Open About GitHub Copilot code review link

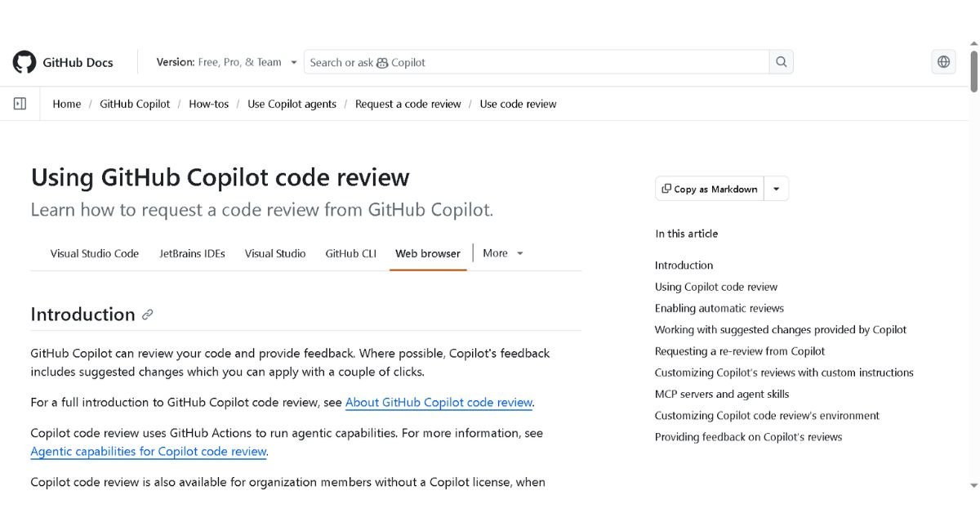(439, 402)
